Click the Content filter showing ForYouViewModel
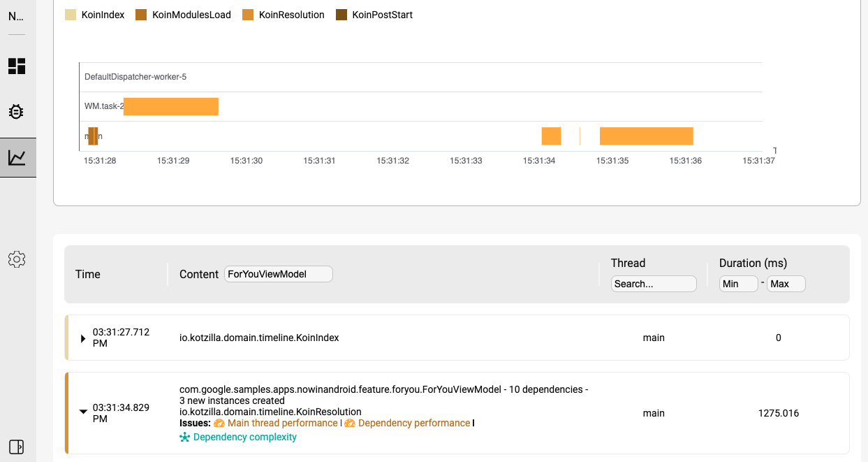 [x=278, y=273]
